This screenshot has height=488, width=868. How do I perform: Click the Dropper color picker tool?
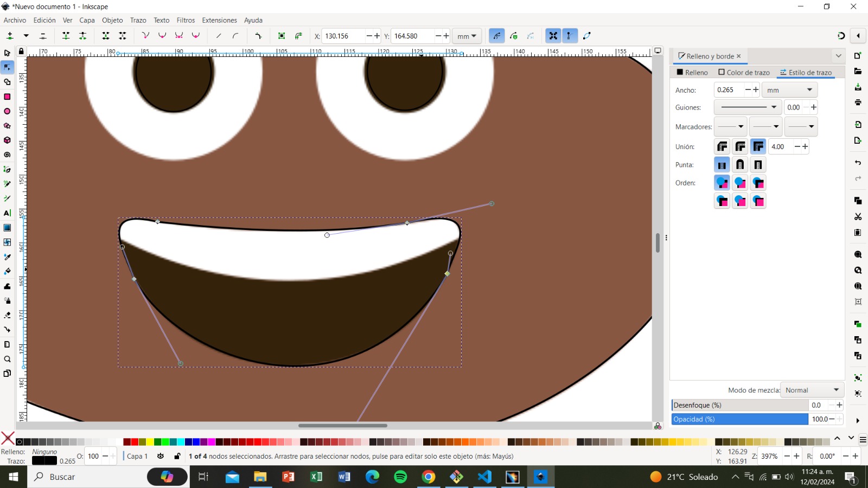pyautogui.click(x=7, y=257)
